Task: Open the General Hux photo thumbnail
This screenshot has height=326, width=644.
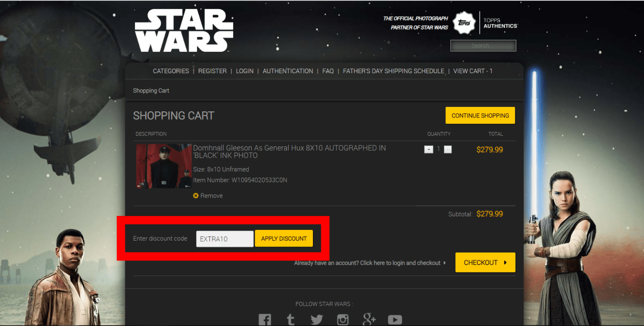Action: point(164,166)
